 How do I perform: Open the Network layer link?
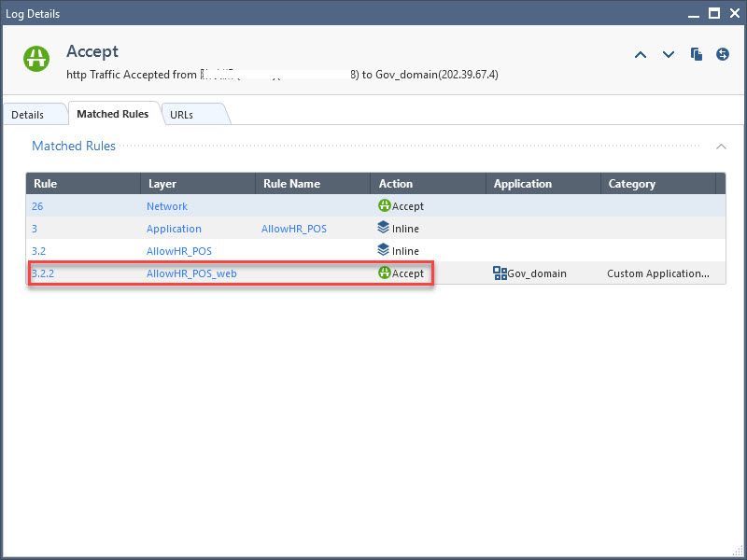point(167,206)
